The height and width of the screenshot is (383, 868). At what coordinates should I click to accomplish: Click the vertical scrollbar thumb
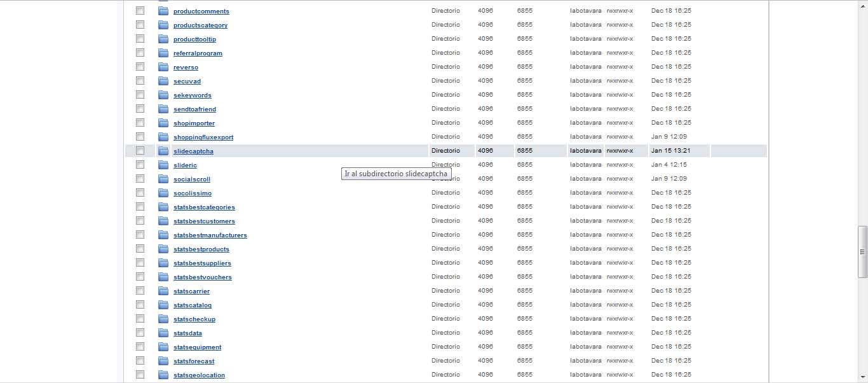pyautogui.click(x=862, y=251)
